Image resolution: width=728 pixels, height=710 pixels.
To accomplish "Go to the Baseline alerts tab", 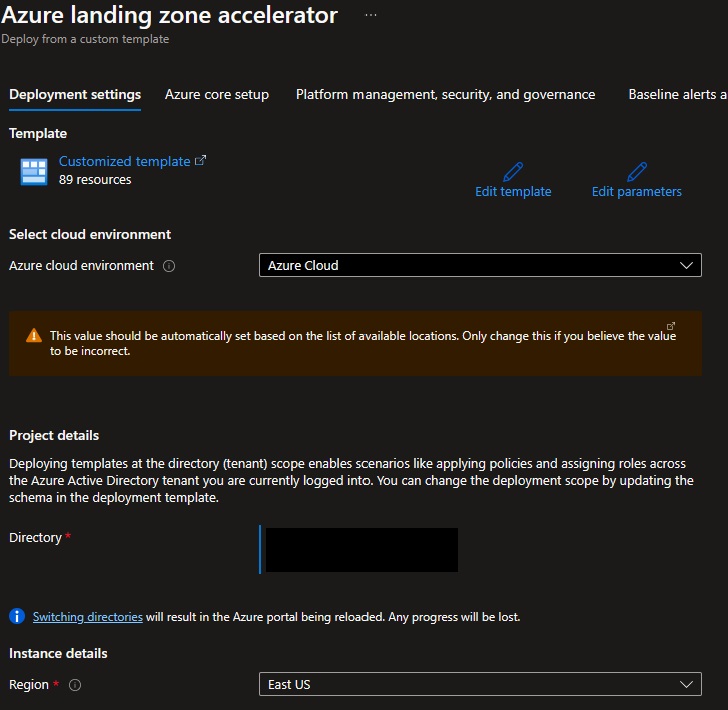I will click(x=676, y=95).
